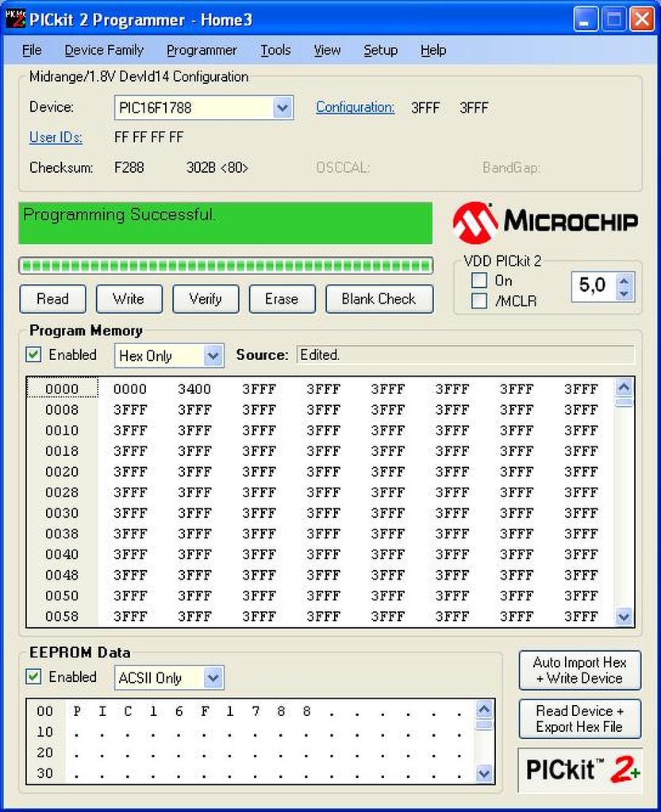The height and width of the screenshot is (812, 661).
Task: Expand the Hex Only display dropdown
Action: coord(213,356)
